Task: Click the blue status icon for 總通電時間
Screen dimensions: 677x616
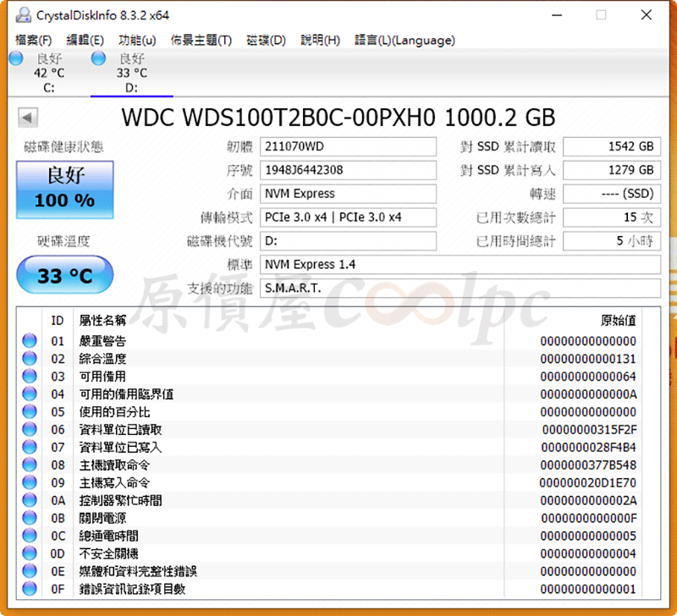Action: [30, 535]
